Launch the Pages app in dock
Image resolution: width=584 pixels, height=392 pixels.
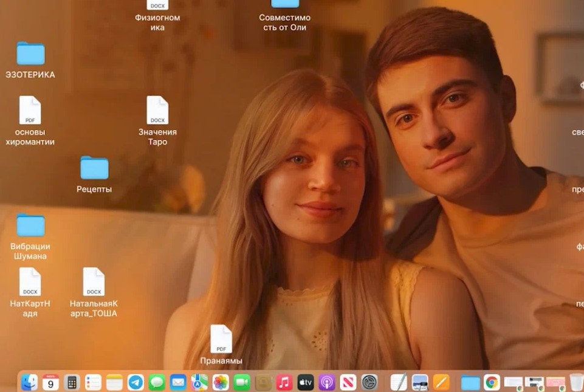pos(441,382)
